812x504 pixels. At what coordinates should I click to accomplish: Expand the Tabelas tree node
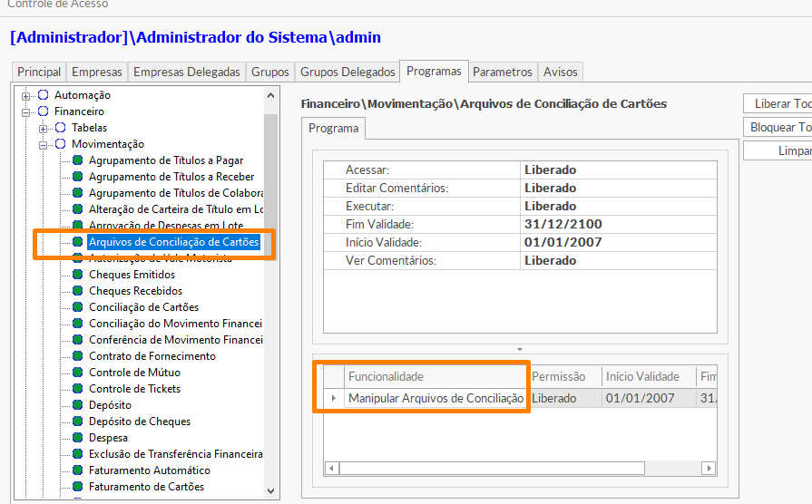[44, 128]
